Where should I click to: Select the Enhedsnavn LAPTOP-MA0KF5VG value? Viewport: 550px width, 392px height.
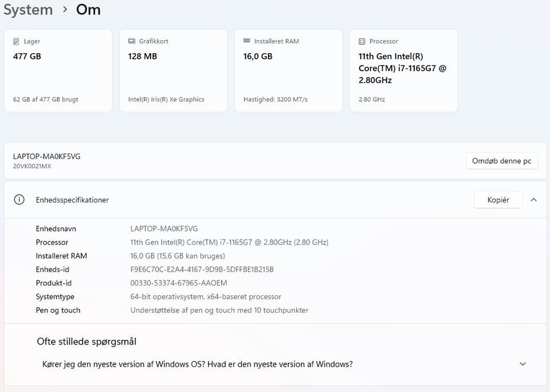pyautogui.click(x=164, y=229)
